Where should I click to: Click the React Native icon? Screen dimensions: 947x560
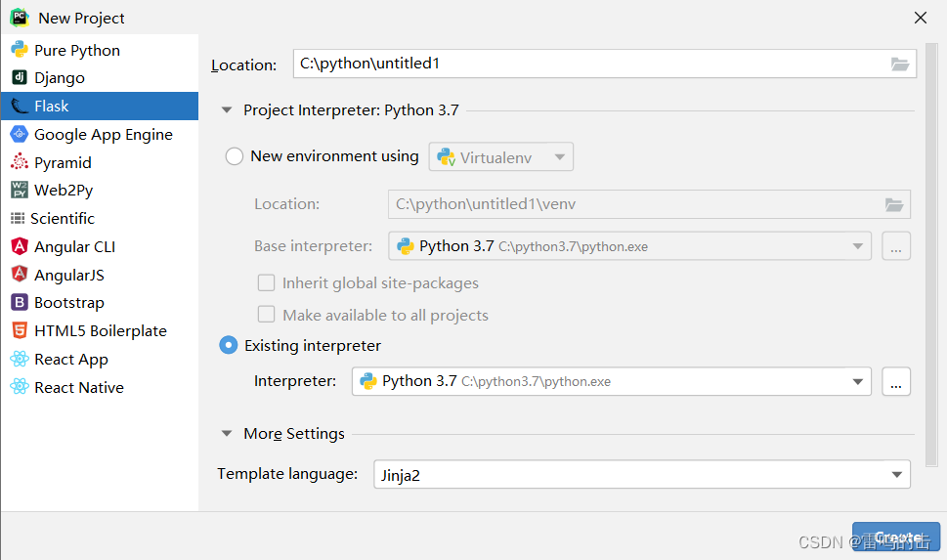pos(19,388)
